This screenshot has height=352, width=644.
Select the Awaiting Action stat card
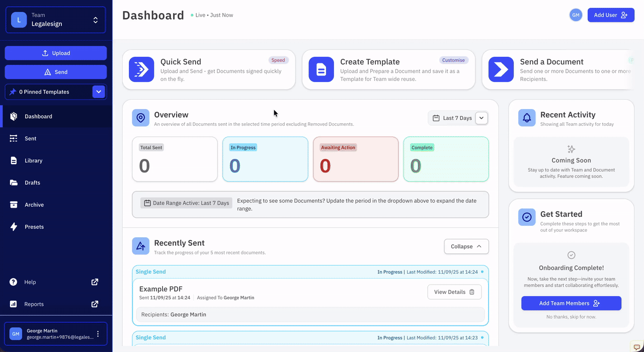click(x=356, y=159)
